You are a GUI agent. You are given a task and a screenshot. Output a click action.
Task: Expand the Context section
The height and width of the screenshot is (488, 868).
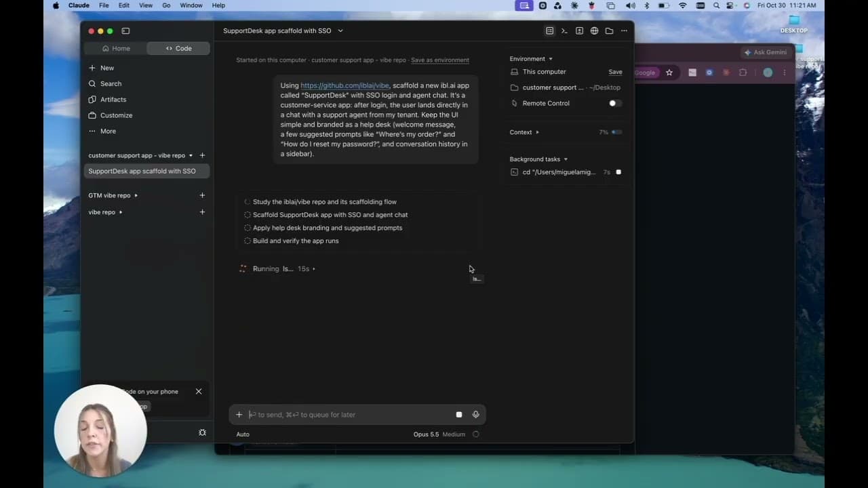(x=537, y=132)
